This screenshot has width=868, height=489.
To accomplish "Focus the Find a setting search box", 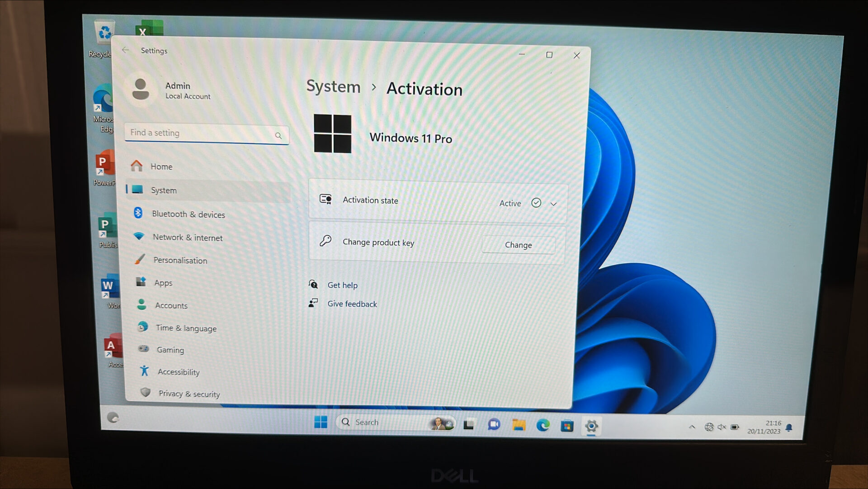I will 207,134.
